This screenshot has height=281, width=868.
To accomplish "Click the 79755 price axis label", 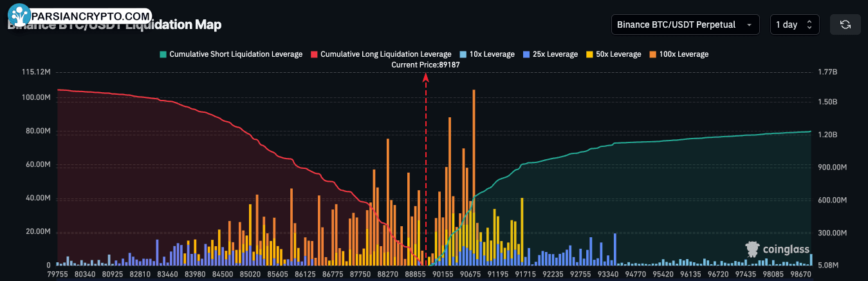I will [x=57, y=275].
